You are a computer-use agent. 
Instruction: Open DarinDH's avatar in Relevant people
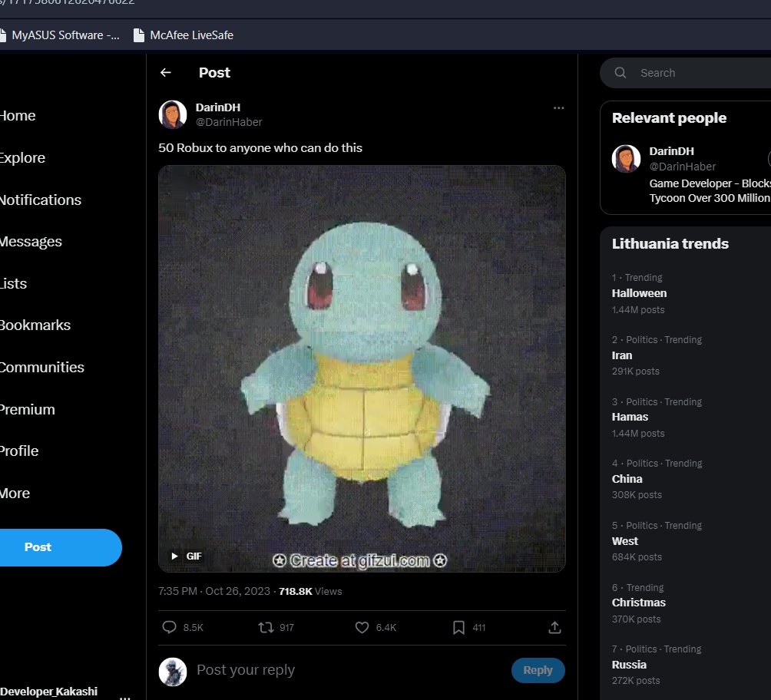click(626, 159)
